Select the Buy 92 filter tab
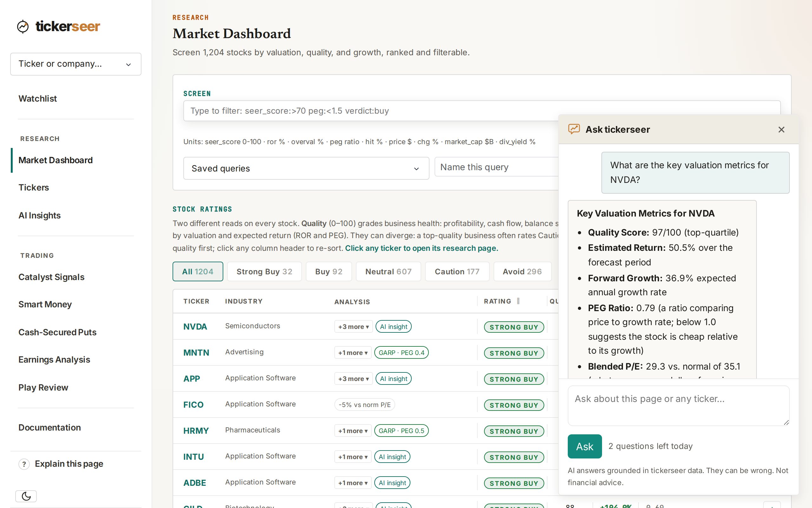 click(329, 271)
